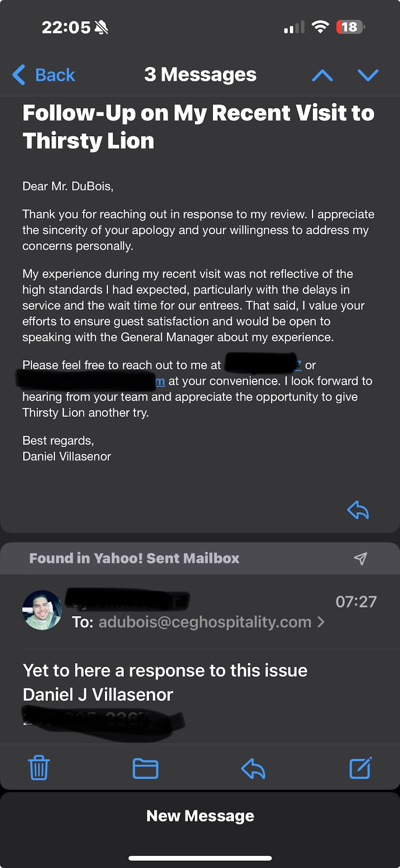
Task: Tap the sender profile photo
Action: (x=42, y=610)
